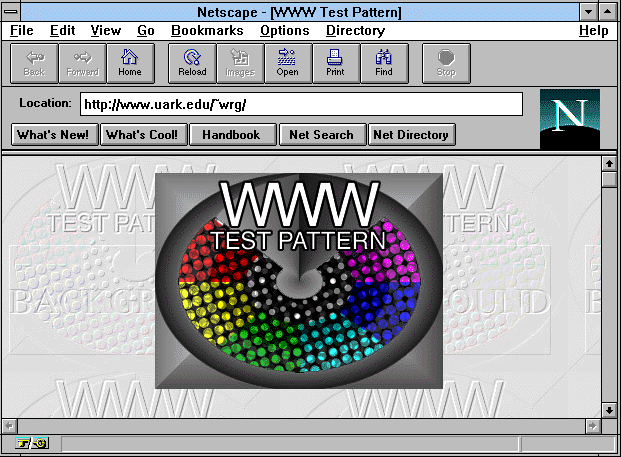Open Find using binoculars icon
Viewport: 621px width, 457px height.
coord(384,62)
